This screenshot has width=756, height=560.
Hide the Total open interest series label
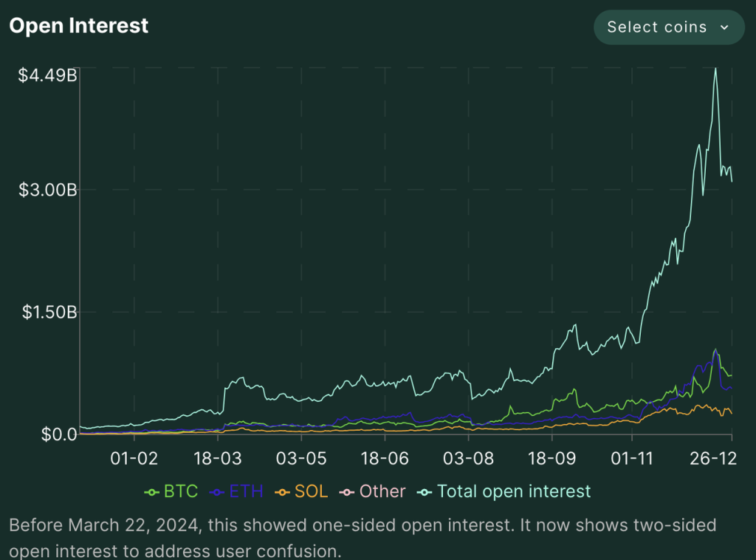tap(514, 491)
